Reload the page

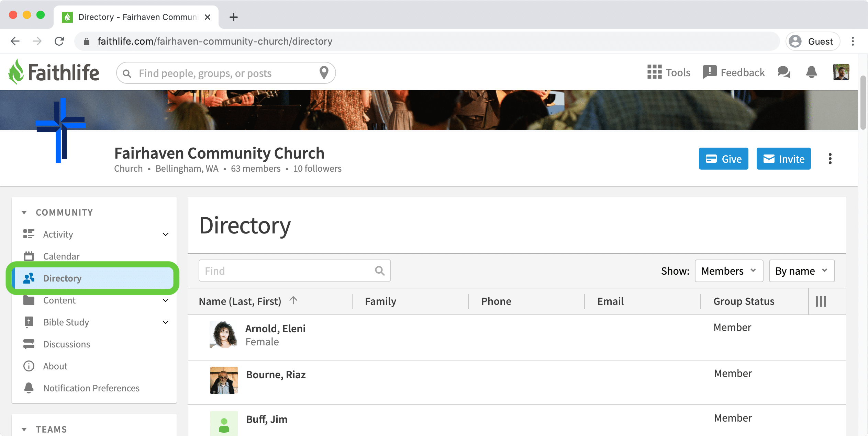tap(59, 41)
